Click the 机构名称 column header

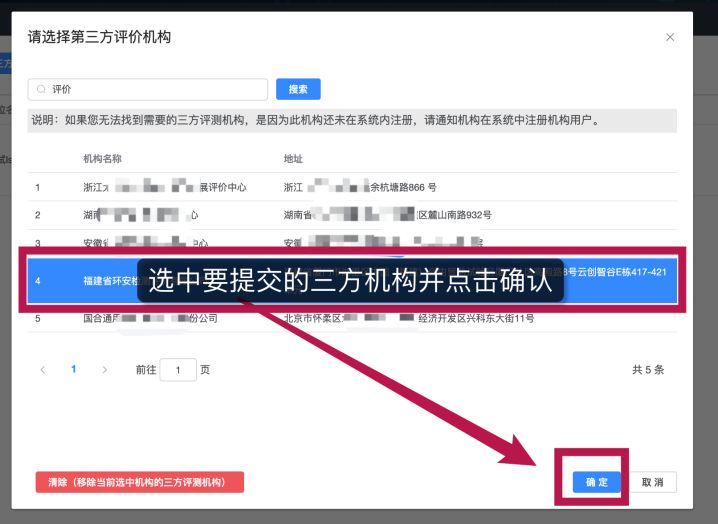point(103,159)
